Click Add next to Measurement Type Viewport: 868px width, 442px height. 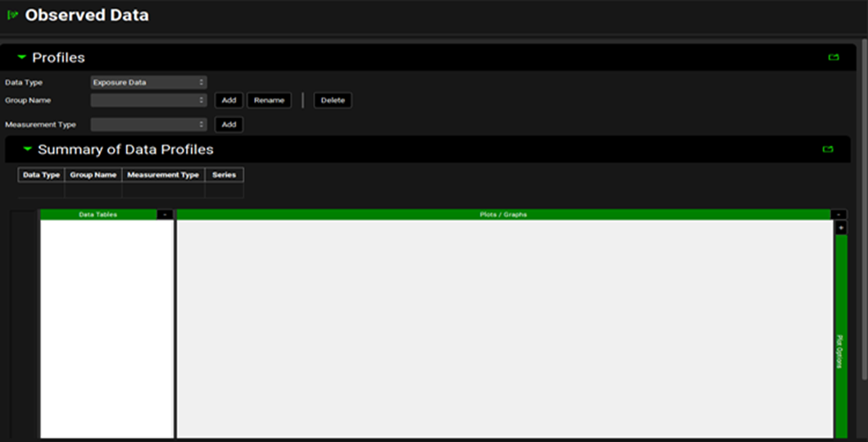pyautogui.click(x=229, y=125)
